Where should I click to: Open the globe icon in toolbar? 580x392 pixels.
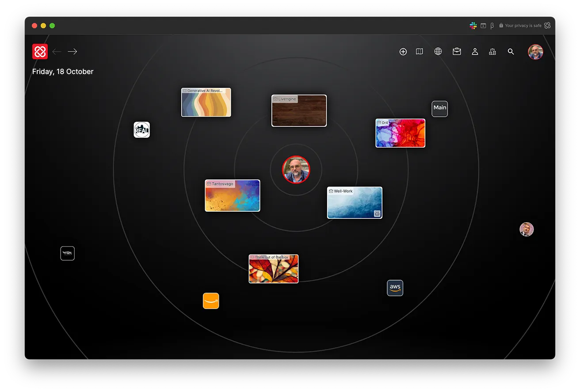point(438,52)
